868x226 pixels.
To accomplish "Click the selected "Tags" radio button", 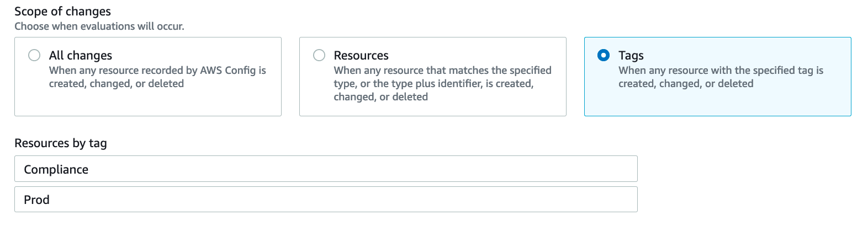I will (604, 55).
